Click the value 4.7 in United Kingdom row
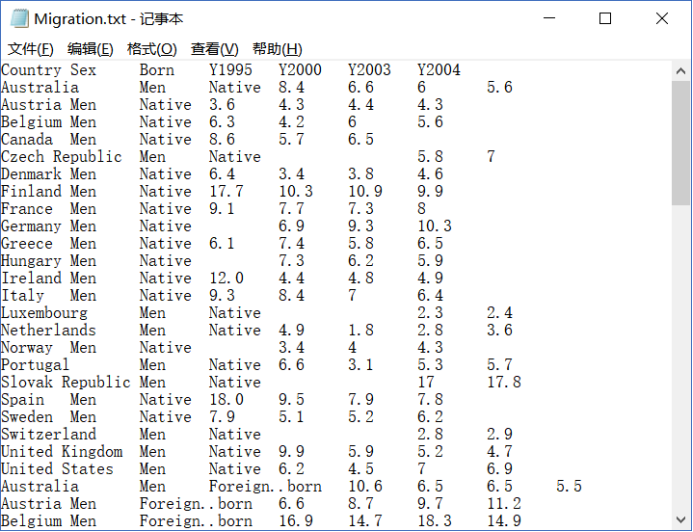 (499, 452)
